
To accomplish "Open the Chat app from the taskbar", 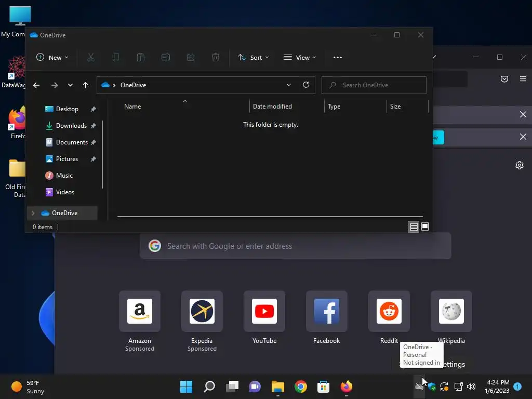I will coord(255,387).
